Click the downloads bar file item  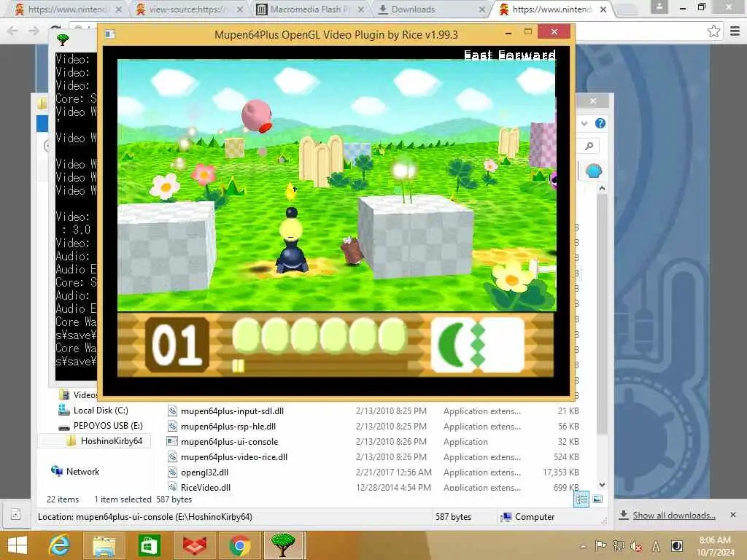pyautogui.click(x=15, y=514)
